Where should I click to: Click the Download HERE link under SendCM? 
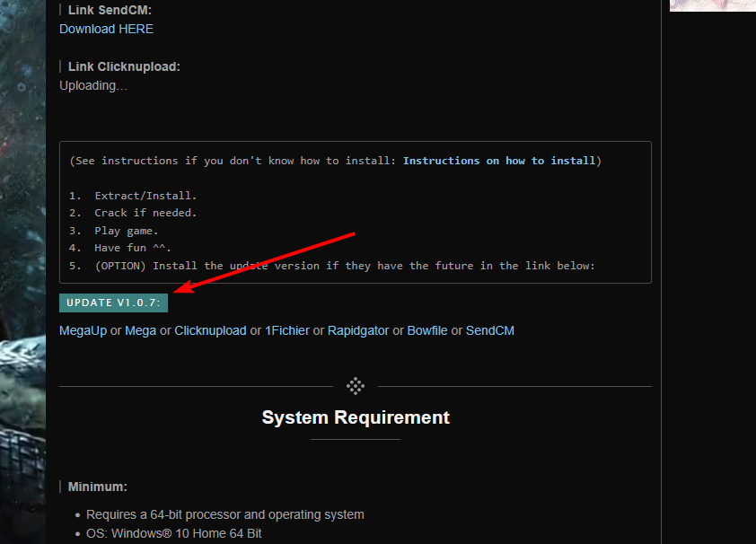point(106,29)
